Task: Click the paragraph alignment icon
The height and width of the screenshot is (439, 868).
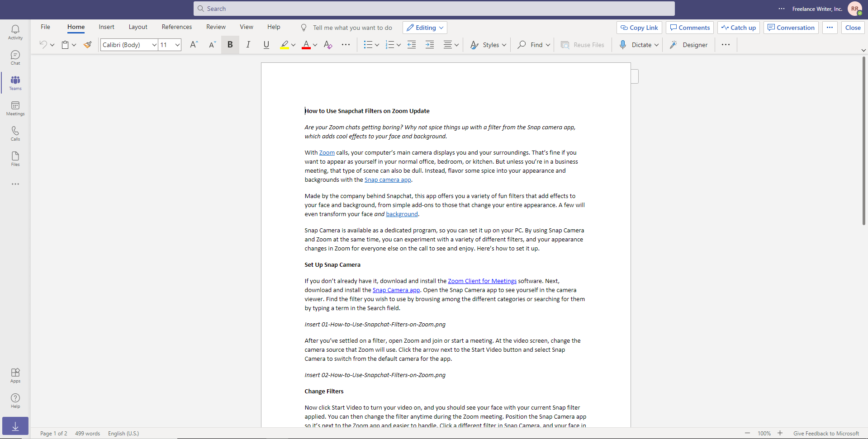Action: (447, 44)
